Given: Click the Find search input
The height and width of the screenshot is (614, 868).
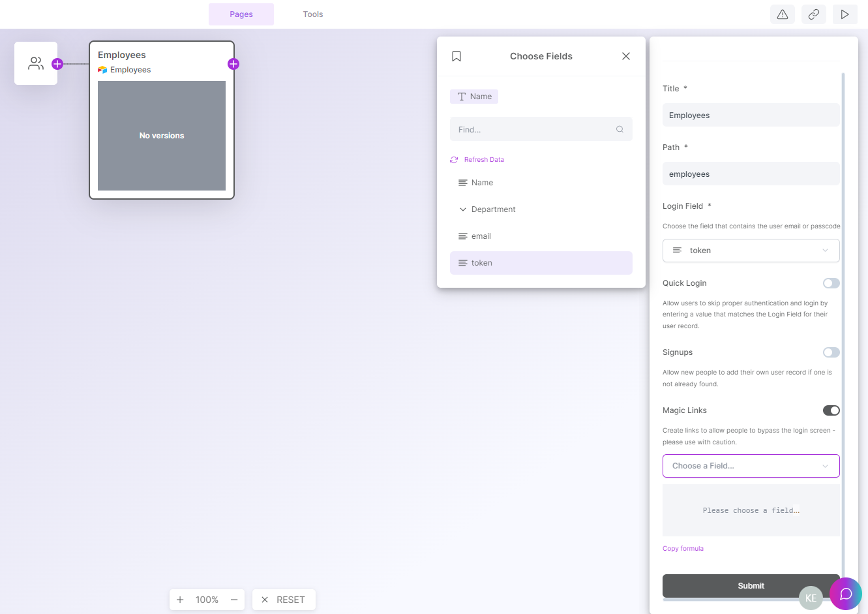Looking at the screenshot, I should [x=541, y=129].
